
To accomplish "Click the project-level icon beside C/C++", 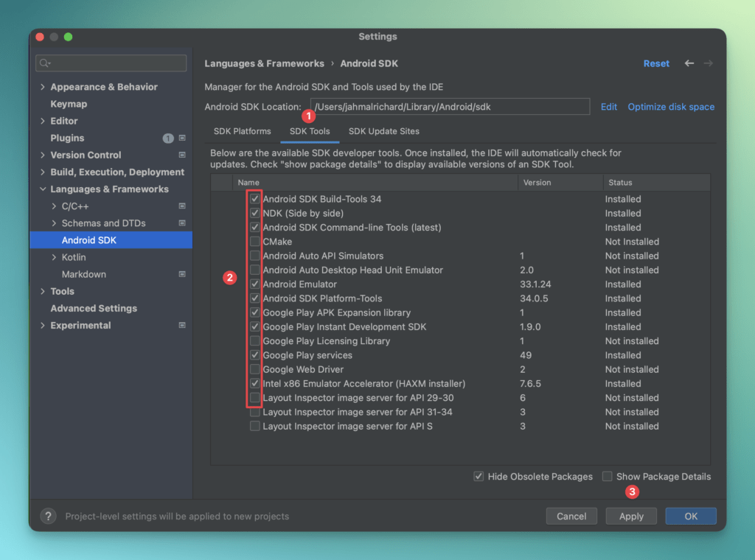I will click(x=182, y=206).
